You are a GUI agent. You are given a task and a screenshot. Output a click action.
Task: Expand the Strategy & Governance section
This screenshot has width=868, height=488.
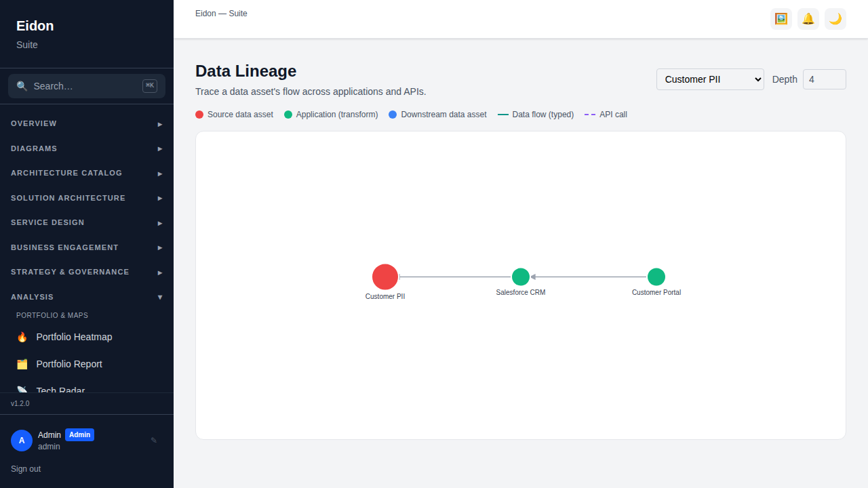87,272
